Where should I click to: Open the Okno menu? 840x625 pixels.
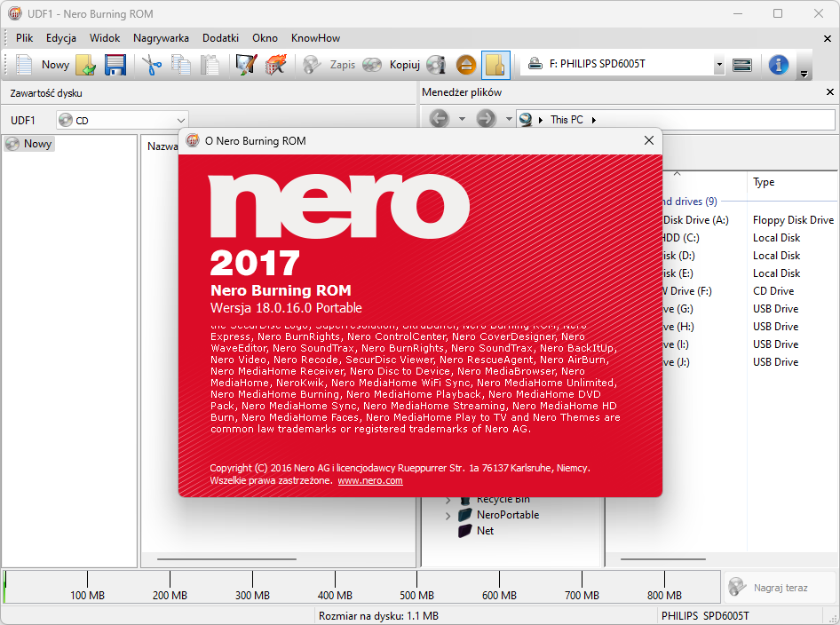pyautogui.click(x=265, y=38)
